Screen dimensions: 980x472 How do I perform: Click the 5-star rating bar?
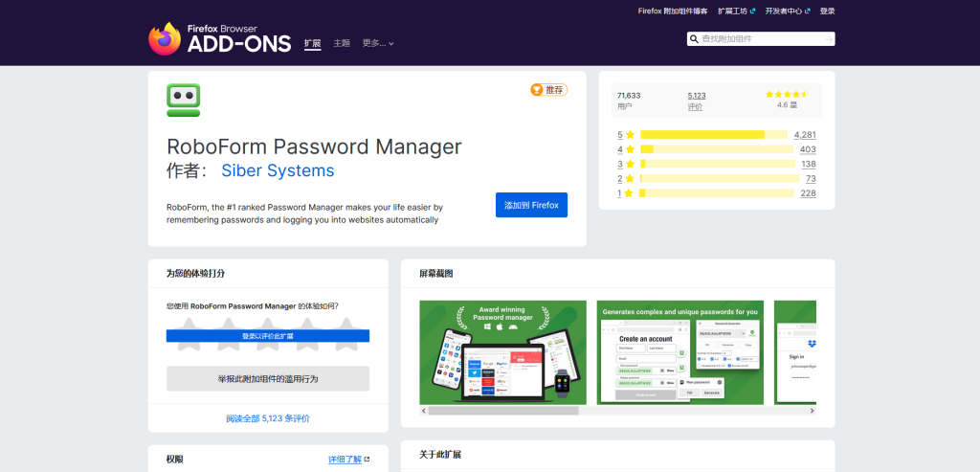[x=714, y=134]
